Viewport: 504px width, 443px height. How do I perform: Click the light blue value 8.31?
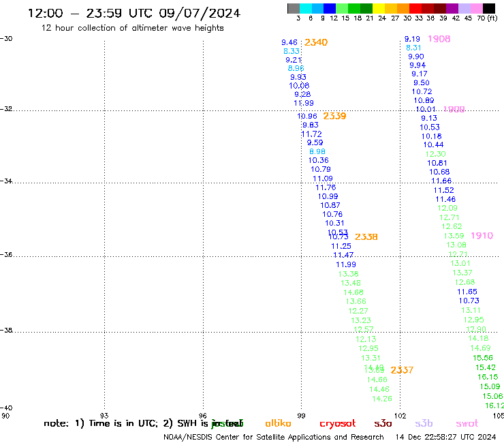point(413,48)
